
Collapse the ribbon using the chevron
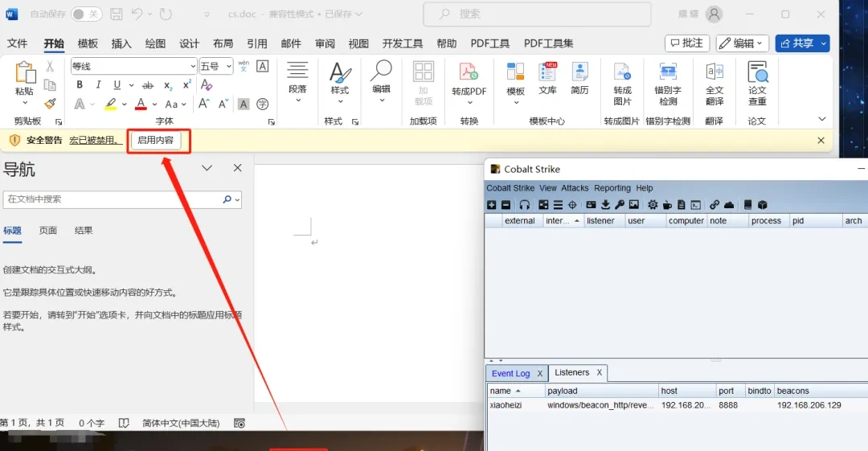pyautogui.click(x=822, y=119)
